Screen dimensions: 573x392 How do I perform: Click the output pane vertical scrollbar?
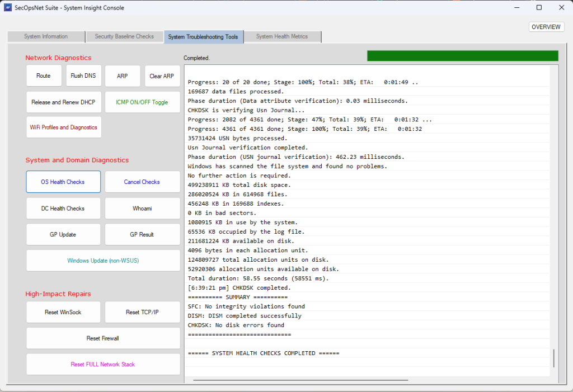[x=554, y=358]
